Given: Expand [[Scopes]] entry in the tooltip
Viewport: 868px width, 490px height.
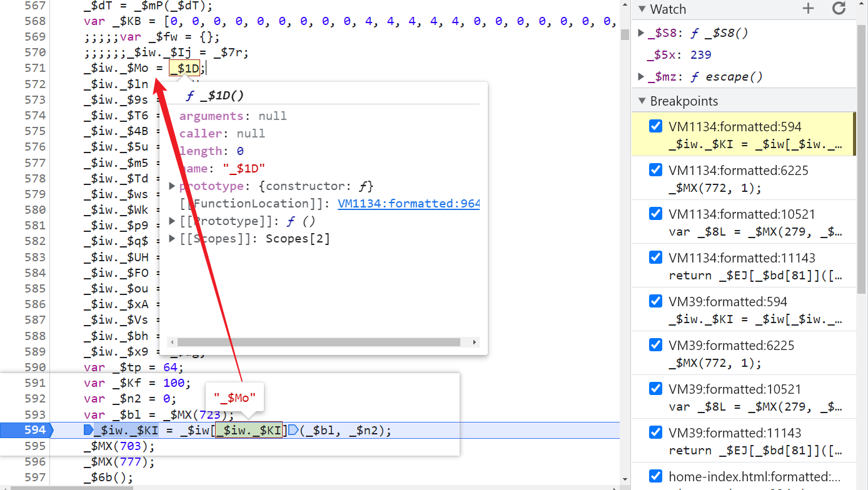Looking at the screenshot, I should 173,239.
